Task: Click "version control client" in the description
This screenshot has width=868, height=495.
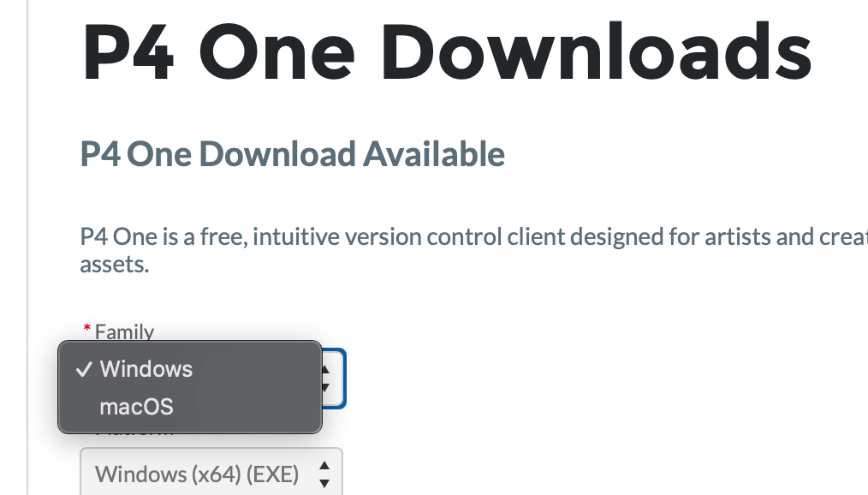Action: (454, 237)
